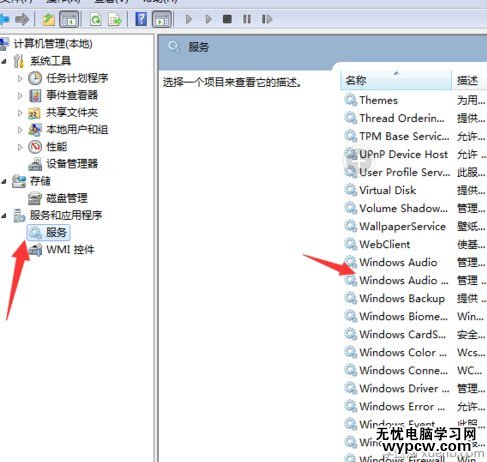
Task: Sort services by the 名称 column header
Action: click(396, 80)
